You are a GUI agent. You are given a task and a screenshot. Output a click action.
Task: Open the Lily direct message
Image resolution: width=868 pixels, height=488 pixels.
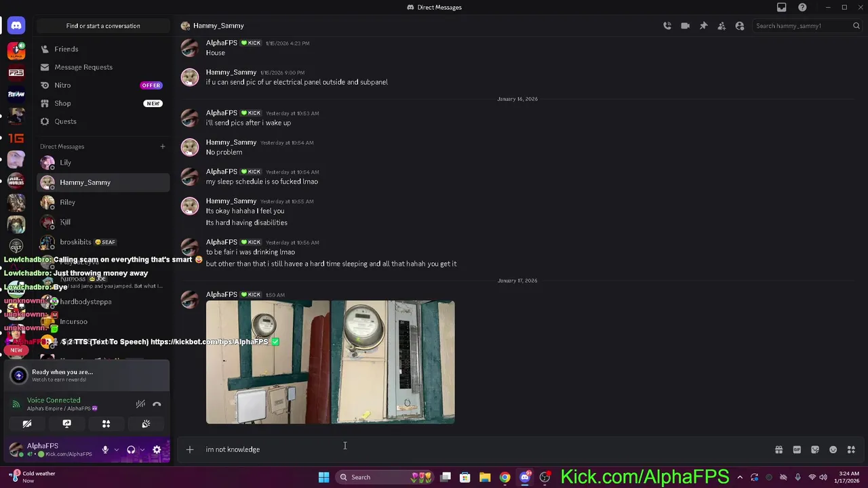click(x=103, y=163)
